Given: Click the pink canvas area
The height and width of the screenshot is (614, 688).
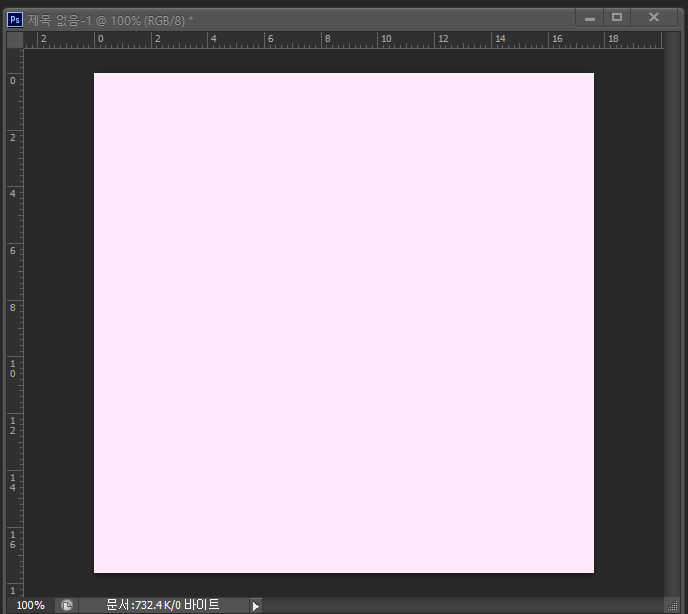Looking at the screenshot, I should (x=344, y=323).
